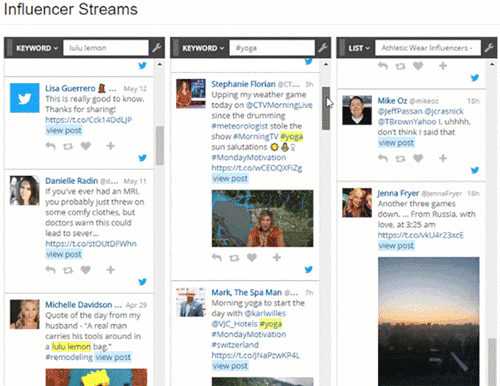Click the scrollbar thumb in #yoga stream

pos(326,108)
